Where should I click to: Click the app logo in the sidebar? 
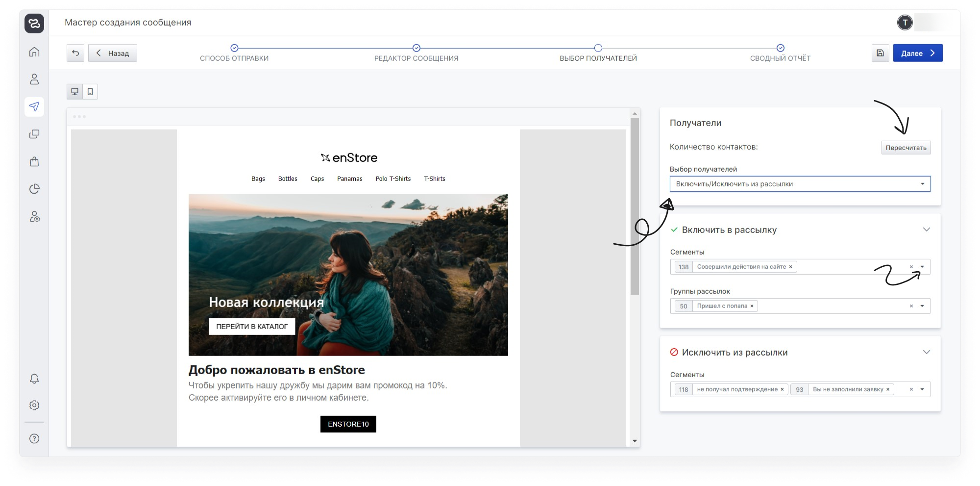(34, 23)
